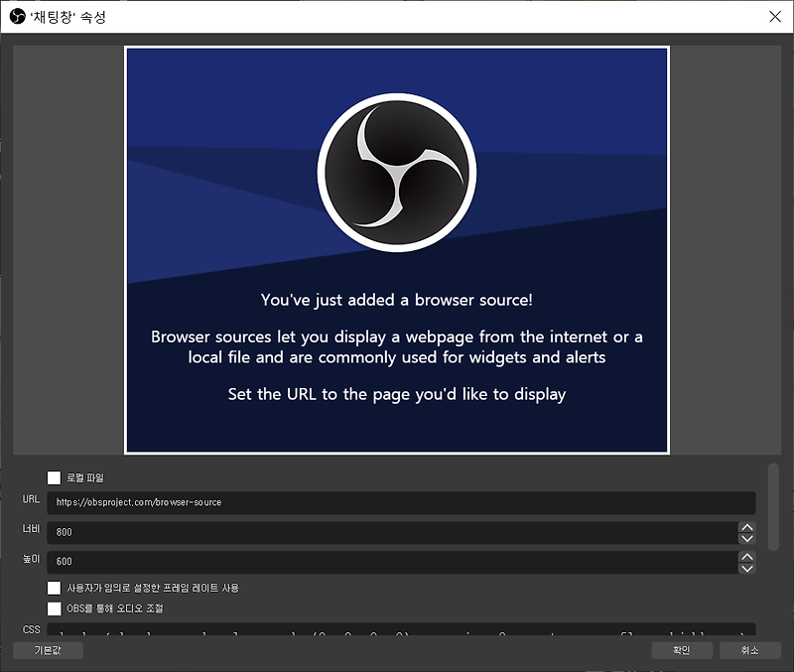Increase 너비 width with up arrow
Image resolution: width=794 pixels, height=672 pixels.
pos(747,527)
